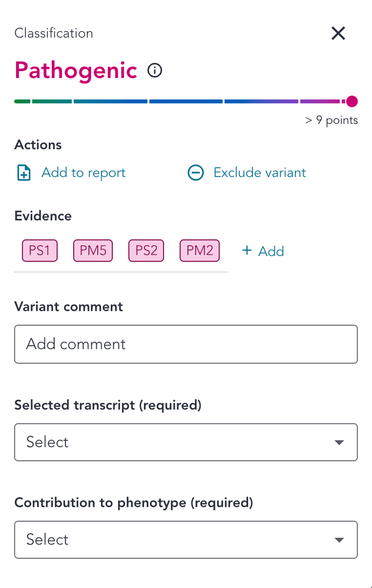Open the Selected transcript dropdown
The height and width of the screenshot is (588, 372).
[x=186, y=442]
